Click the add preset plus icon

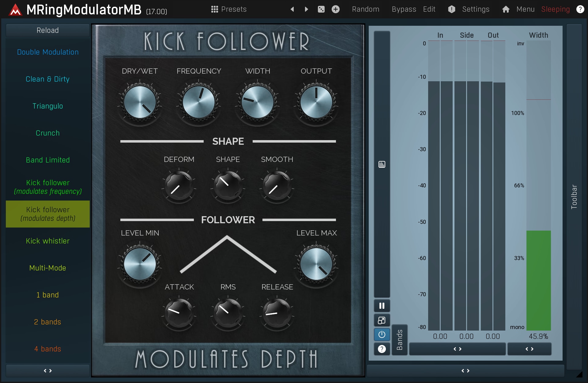pyautogui.click(x=336, y=9)
